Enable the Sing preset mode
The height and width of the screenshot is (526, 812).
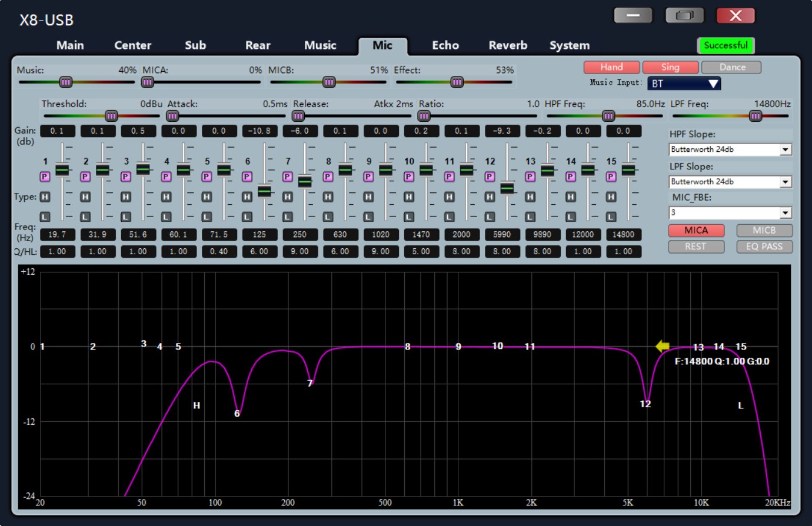coord(670,67)
